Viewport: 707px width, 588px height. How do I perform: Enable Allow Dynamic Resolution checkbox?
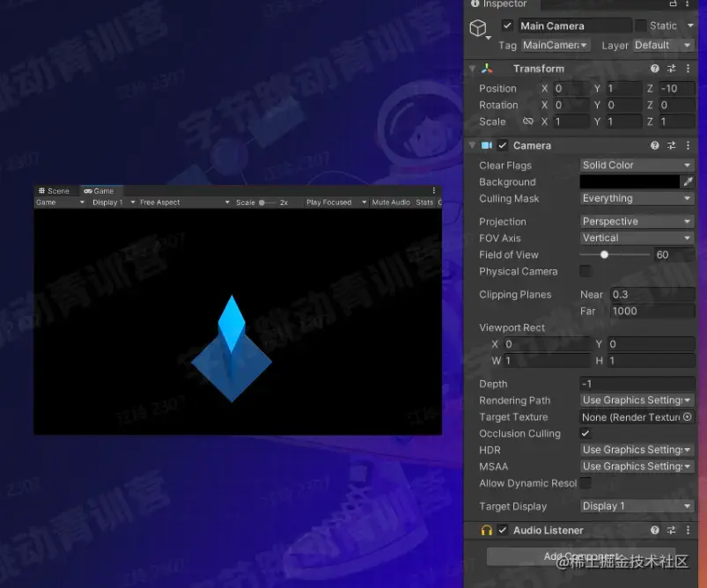coord(585,483)
